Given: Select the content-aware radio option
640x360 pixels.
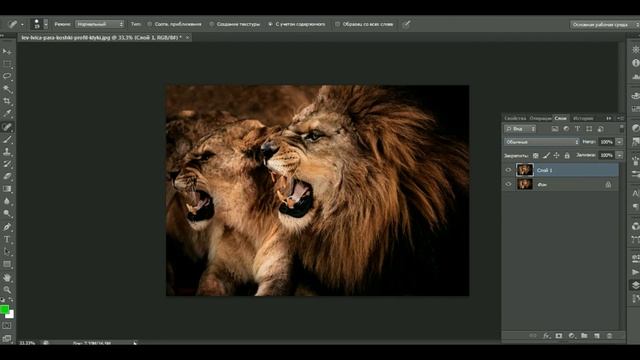Looking at the screenshot, I should (270, 24).
